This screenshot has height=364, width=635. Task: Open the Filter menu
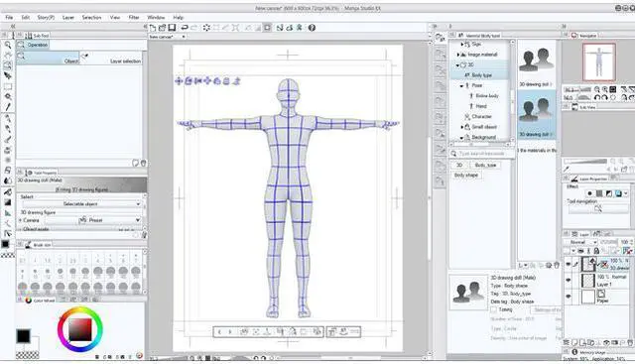coord(134,18)
